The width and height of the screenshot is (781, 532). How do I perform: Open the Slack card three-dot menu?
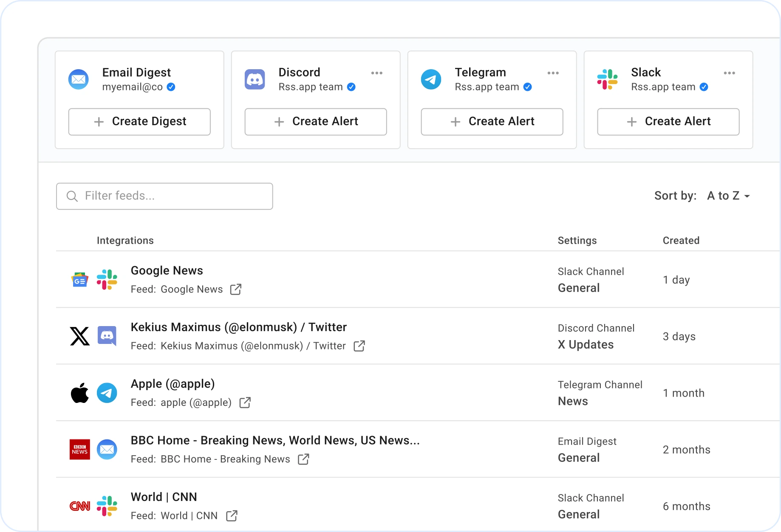pos(730,73)
